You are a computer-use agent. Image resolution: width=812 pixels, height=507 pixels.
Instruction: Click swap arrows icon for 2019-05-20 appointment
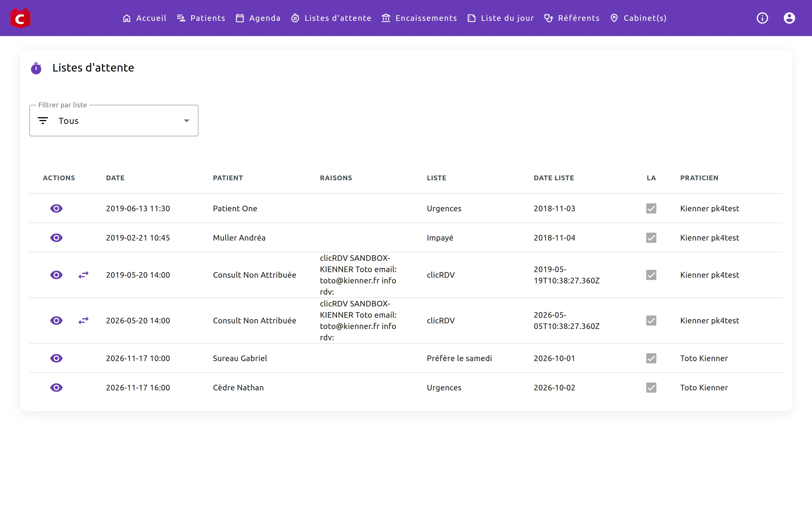coord(83,275)
